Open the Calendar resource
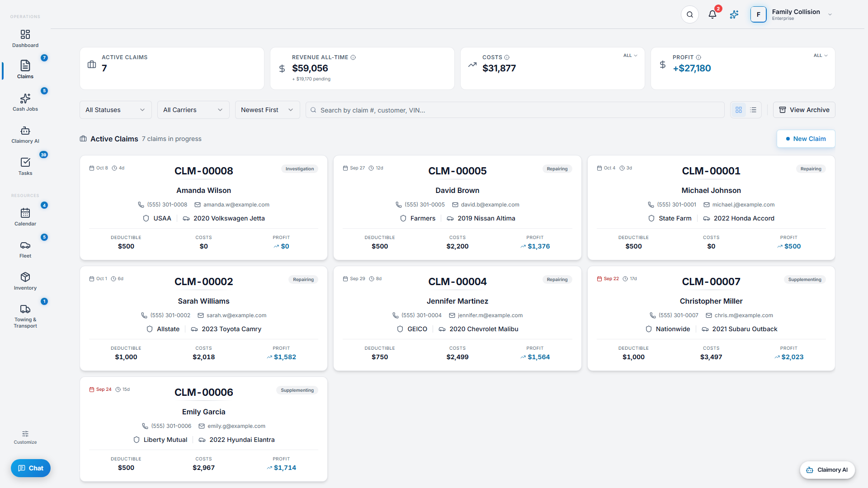 (25, 217)
